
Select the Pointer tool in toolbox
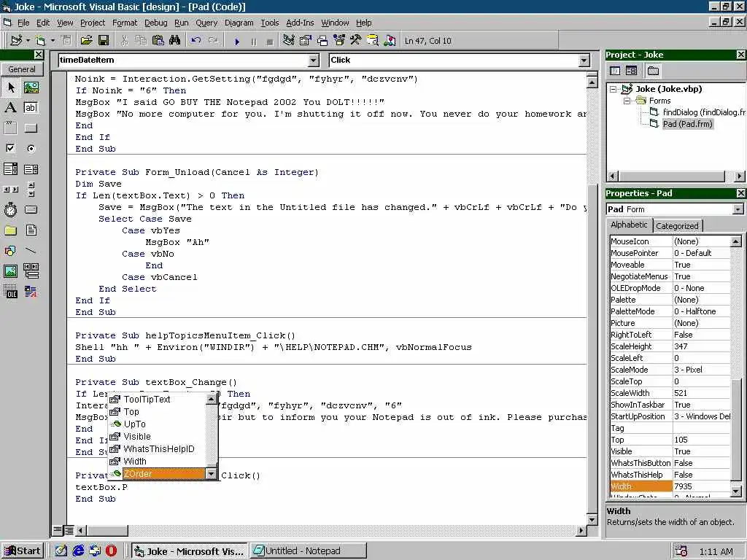(11, 87)
